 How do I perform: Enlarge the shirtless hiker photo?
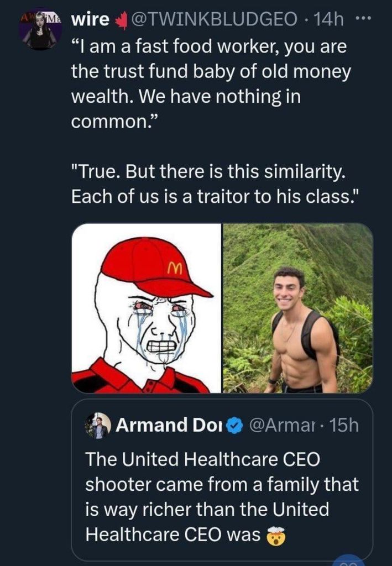[297, 308]
